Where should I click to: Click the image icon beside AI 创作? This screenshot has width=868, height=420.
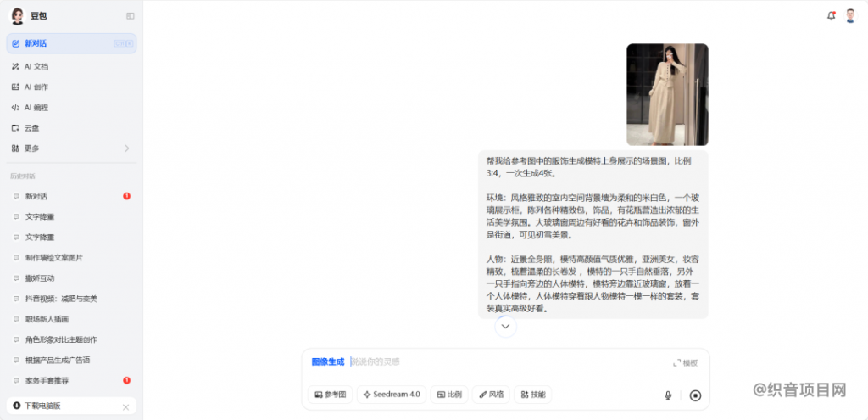tap(15, 87)
